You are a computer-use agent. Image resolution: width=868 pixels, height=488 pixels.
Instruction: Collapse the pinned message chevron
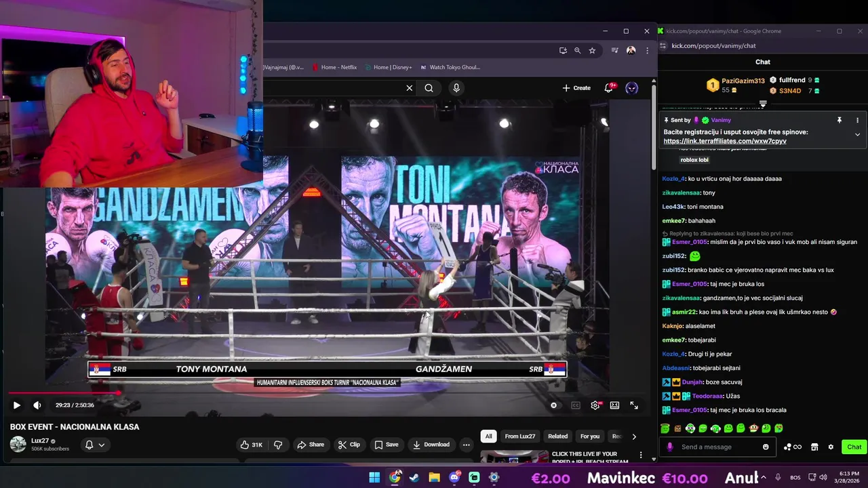coord(857,134)
